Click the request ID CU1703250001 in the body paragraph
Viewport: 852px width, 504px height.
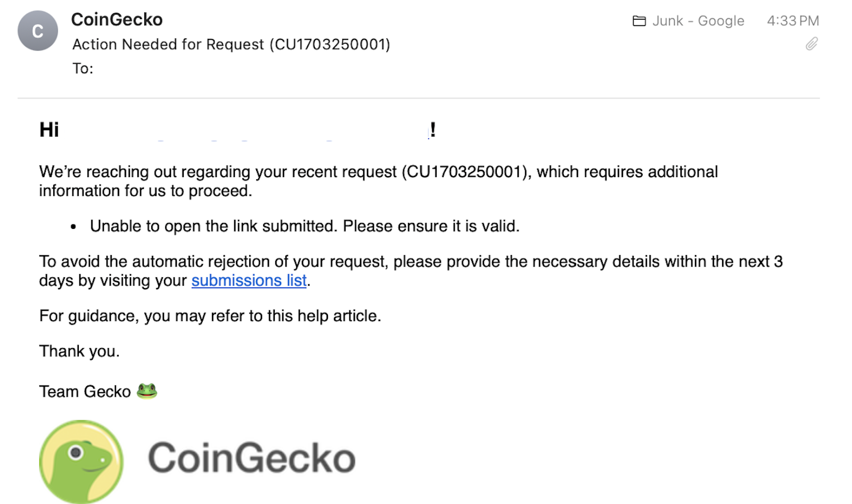[466, 172]
